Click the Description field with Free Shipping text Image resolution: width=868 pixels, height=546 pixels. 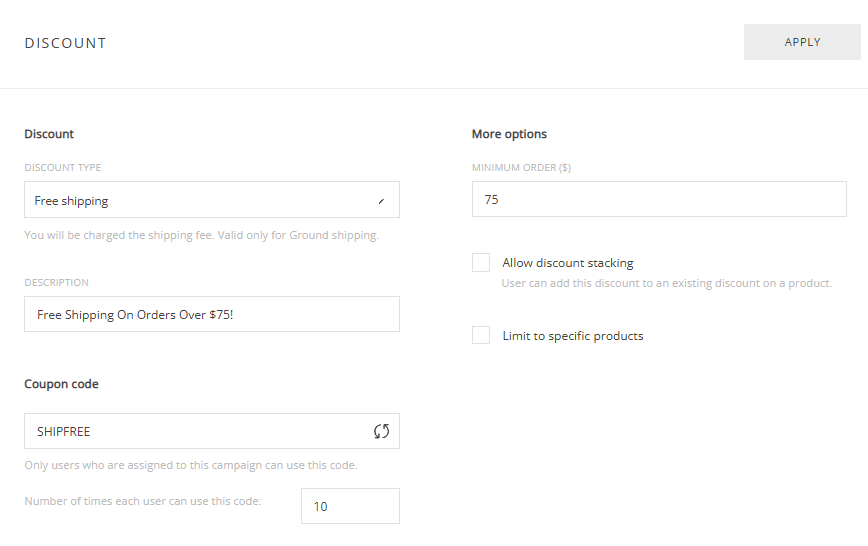click(211, 314)
